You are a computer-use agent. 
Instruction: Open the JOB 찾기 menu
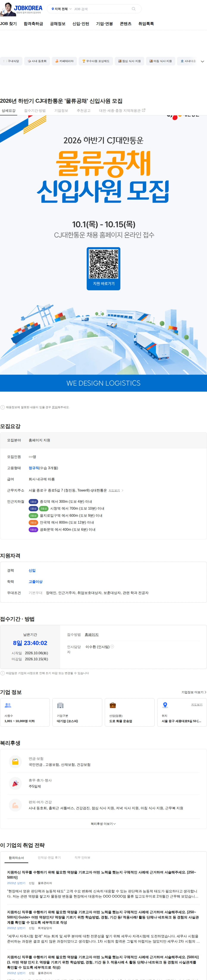tap(8, 24)
